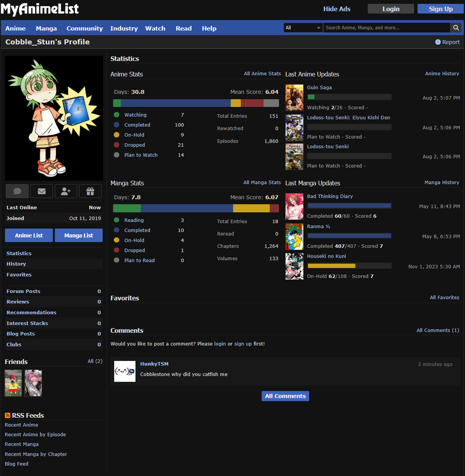
Task: Open All Favorites link
Action: tap(445, 298)
